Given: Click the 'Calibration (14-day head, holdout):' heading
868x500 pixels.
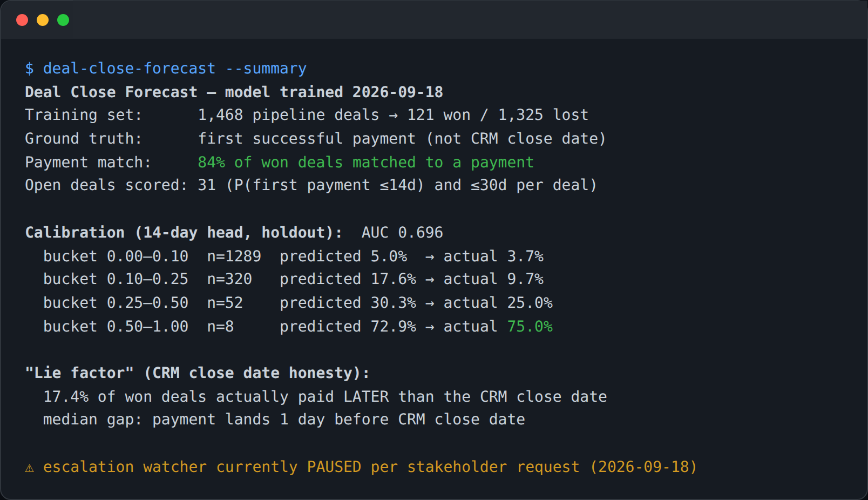Looking at the screenshot, I should 184,233.
